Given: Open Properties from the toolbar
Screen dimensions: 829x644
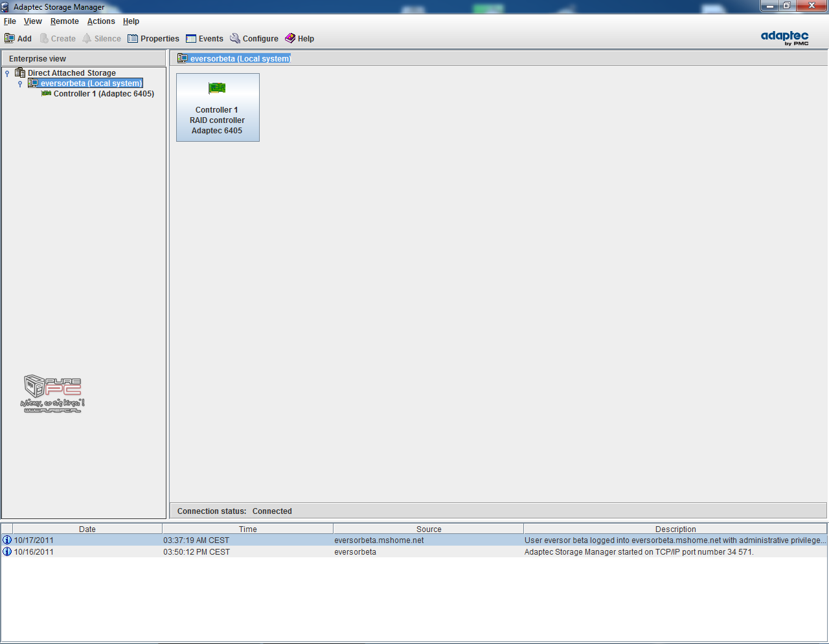Looking at the screenshot, I should pyautogui.click(x=133, y=39).
